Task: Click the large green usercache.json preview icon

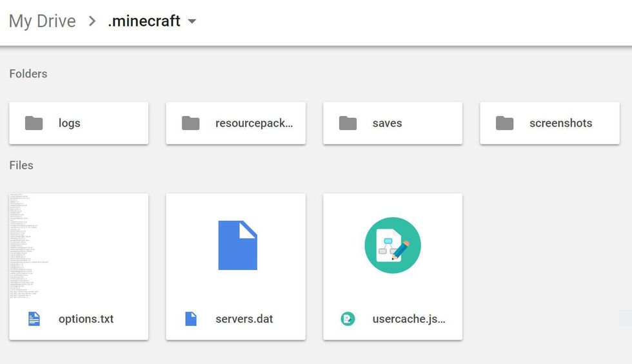Action: pos(393,245)
